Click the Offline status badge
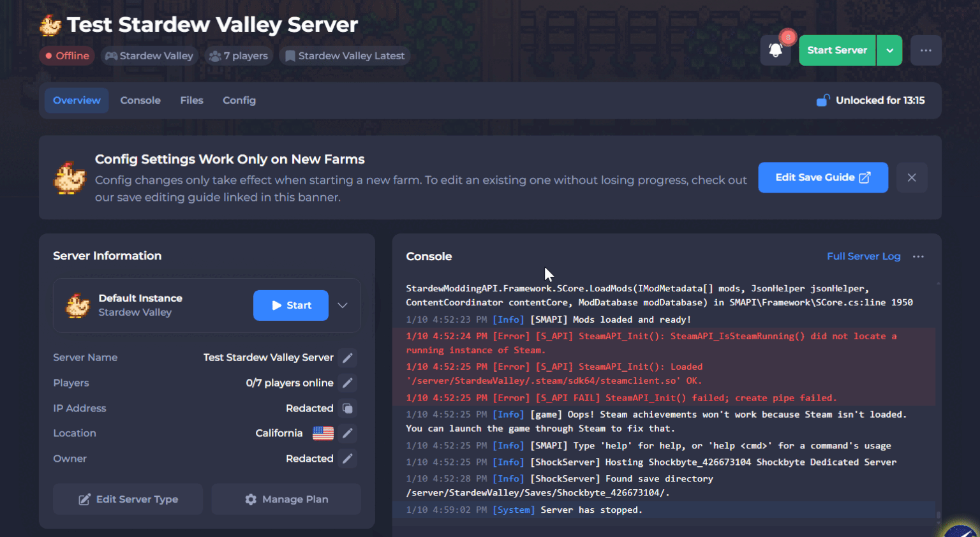 point(67,56)
